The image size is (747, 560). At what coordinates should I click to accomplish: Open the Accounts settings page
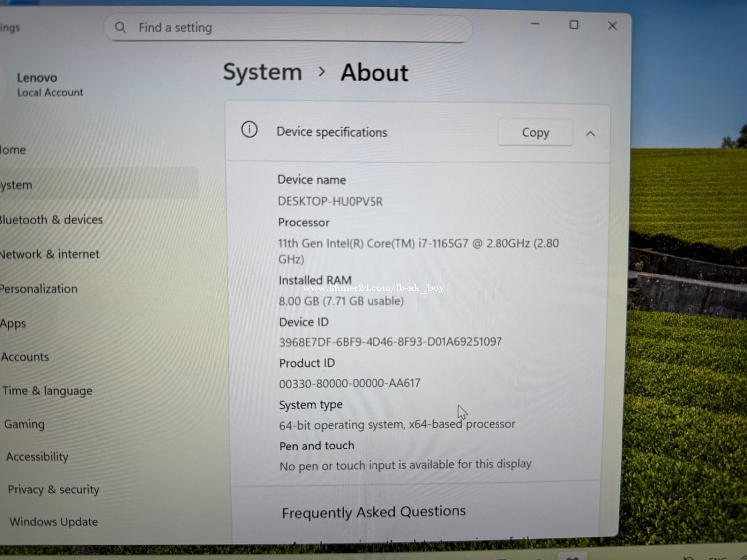[x=25, y=357]
